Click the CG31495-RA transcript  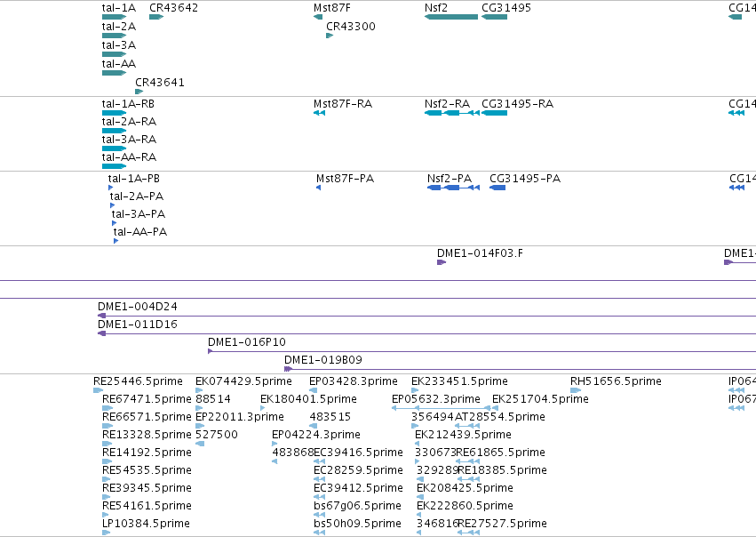(x=494, y=113)
